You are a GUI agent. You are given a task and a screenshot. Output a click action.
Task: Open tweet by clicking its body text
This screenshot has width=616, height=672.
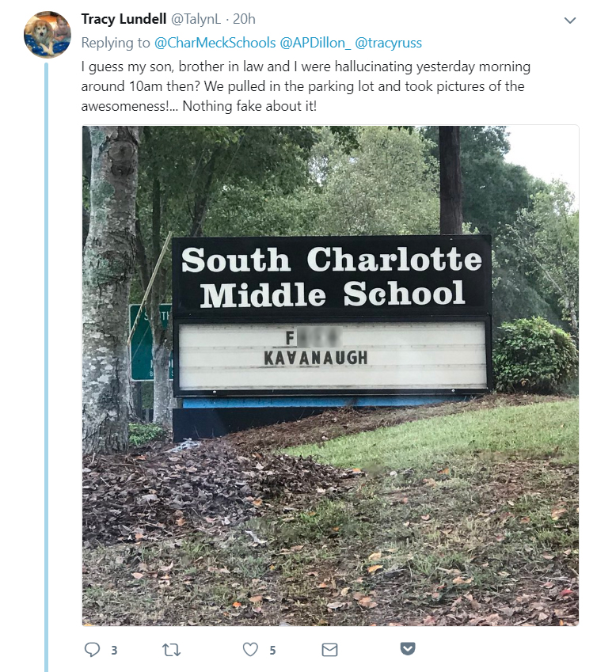pyautogui.click(x=306, y=86)
